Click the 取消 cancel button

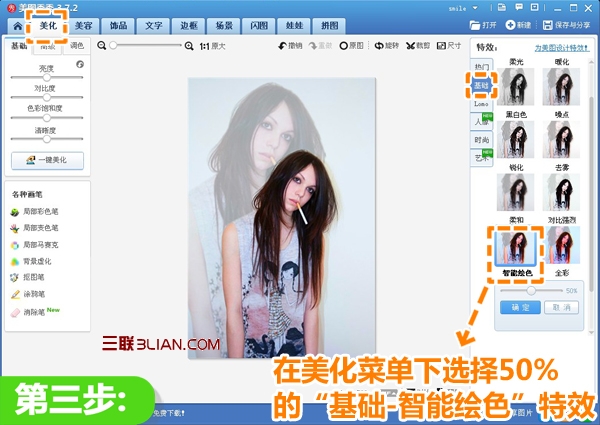point(561,308)
